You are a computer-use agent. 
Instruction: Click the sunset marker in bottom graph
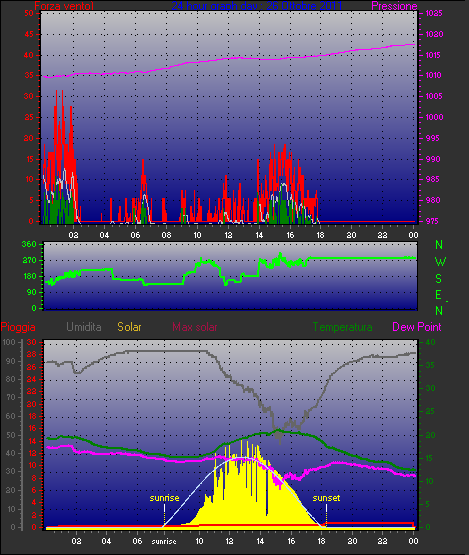pyautogui.click(x=326, y=498)
